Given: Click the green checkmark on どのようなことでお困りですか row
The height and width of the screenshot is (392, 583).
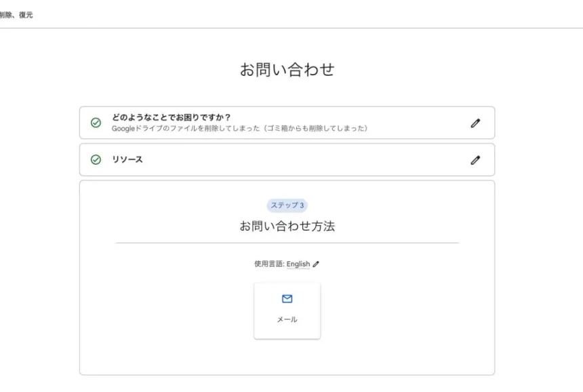Looking at the screenshot, I should click(96, 123).
